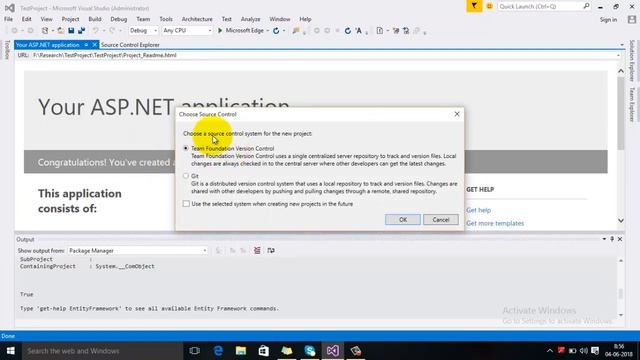Open the Solution Explorer side tab
The image size is (640, 360).
[x=632, y=60]
